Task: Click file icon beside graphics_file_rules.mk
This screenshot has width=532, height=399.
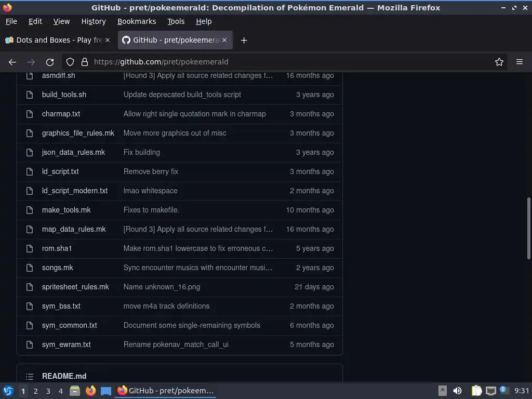Action: coord(30,133)
